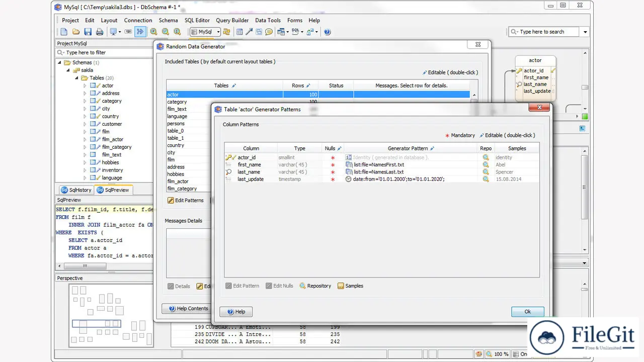
Task: Click the repository magnifier icon in the last_name row
Action: coord(486,172)
